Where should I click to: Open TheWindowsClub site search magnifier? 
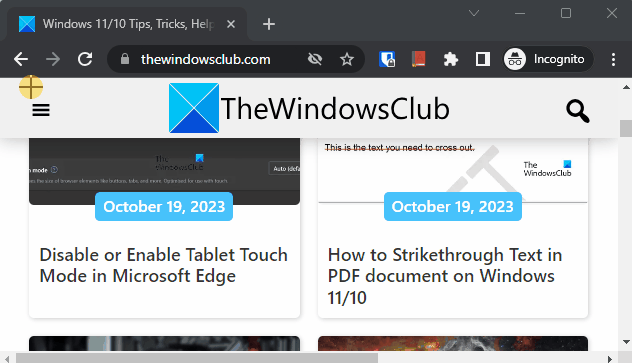(x=578, y=111)
